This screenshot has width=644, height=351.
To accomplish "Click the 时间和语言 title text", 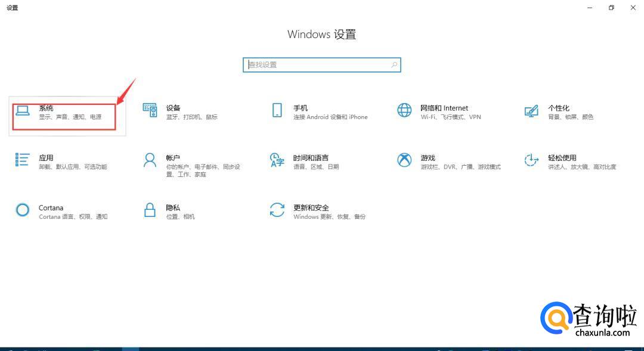I will pos(311,158).
